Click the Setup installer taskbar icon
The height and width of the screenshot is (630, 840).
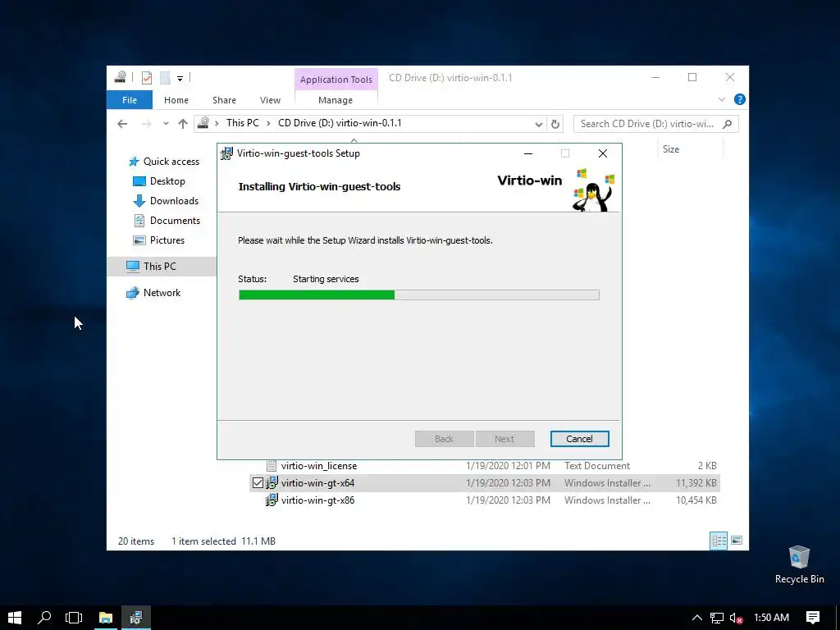tap(135, 618)
